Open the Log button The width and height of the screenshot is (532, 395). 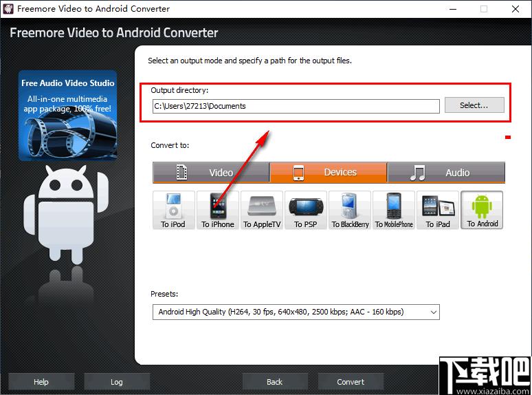tap(117, 382)
